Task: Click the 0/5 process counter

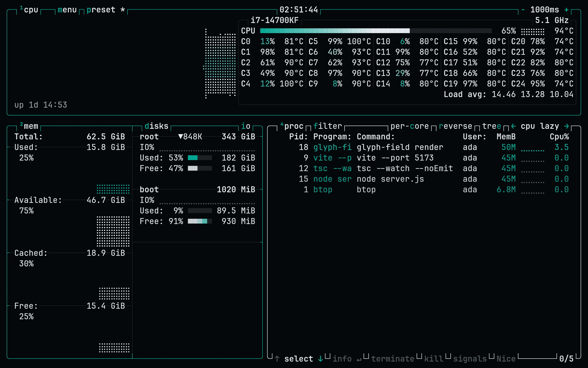Action: click(566, 359)
